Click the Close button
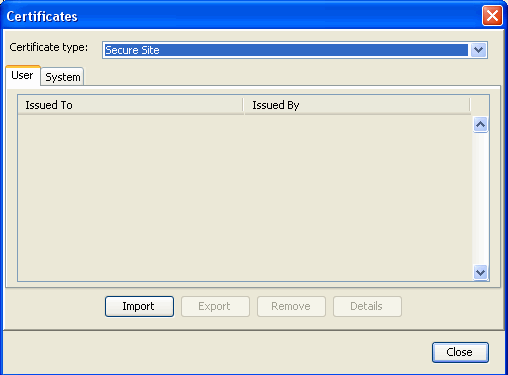This screenshot has height=375, width=508. (x=460, y=352)
